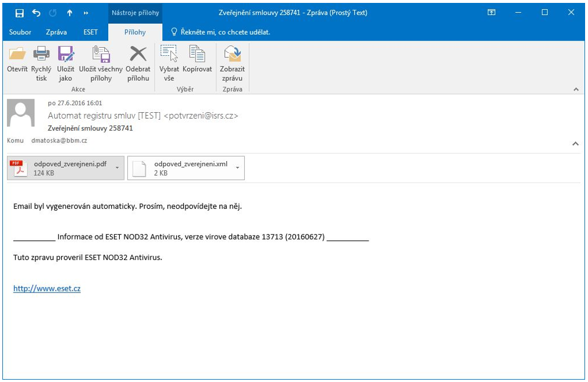Switch to the Zpráva ribbon tab
Viewport: 588px width, 382px height.
56,32
